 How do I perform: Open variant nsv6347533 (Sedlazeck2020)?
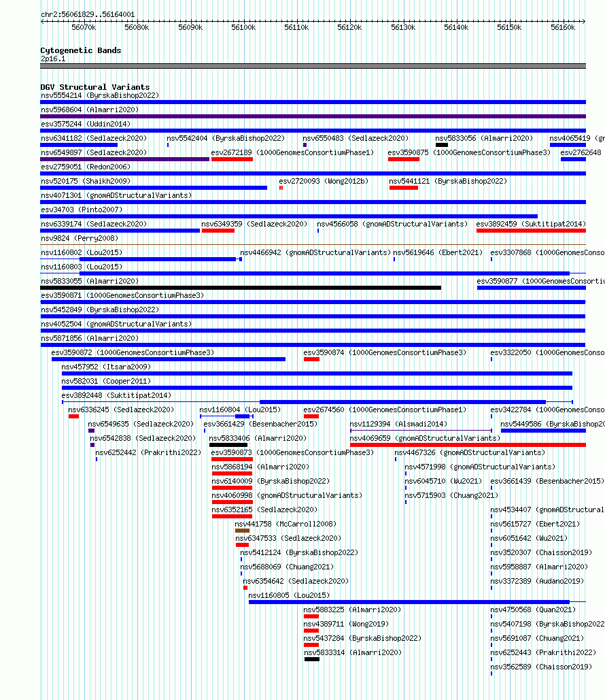tap(288, 538)
